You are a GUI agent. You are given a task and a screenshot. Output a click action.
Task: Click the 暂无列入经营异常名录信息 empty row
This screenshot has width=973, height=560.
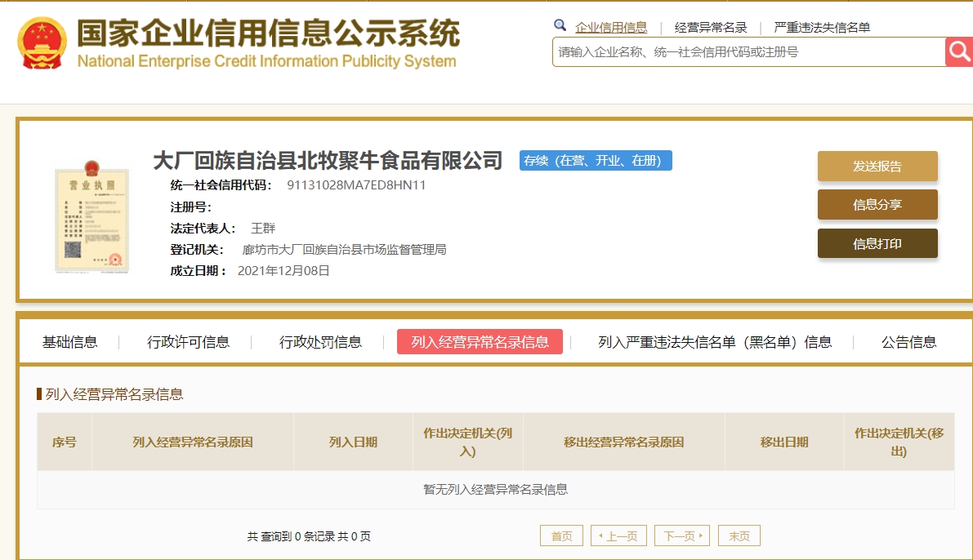click(x=495, y=489)
